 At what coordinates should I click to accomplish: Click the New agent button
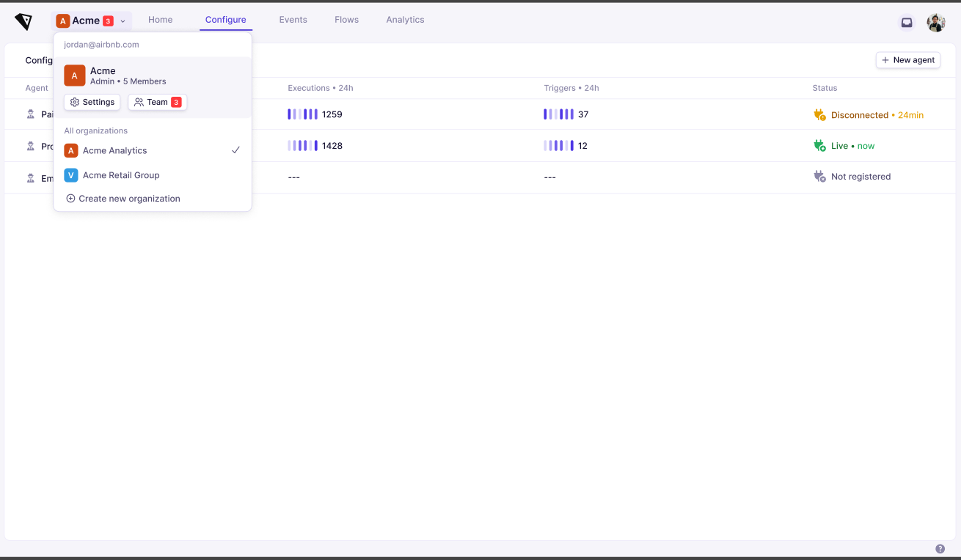pyautogui.click(x=908, y=60)
